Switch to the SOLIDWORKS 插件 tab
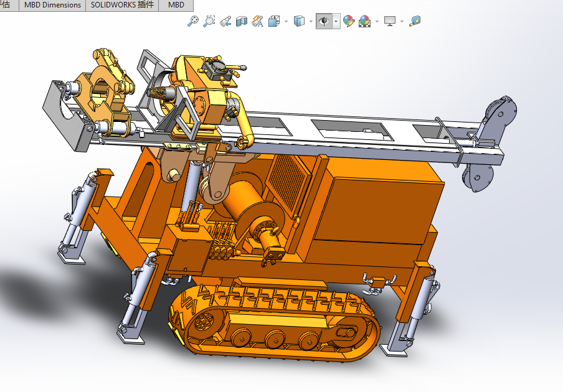563x392 pixels. (122, 5)
